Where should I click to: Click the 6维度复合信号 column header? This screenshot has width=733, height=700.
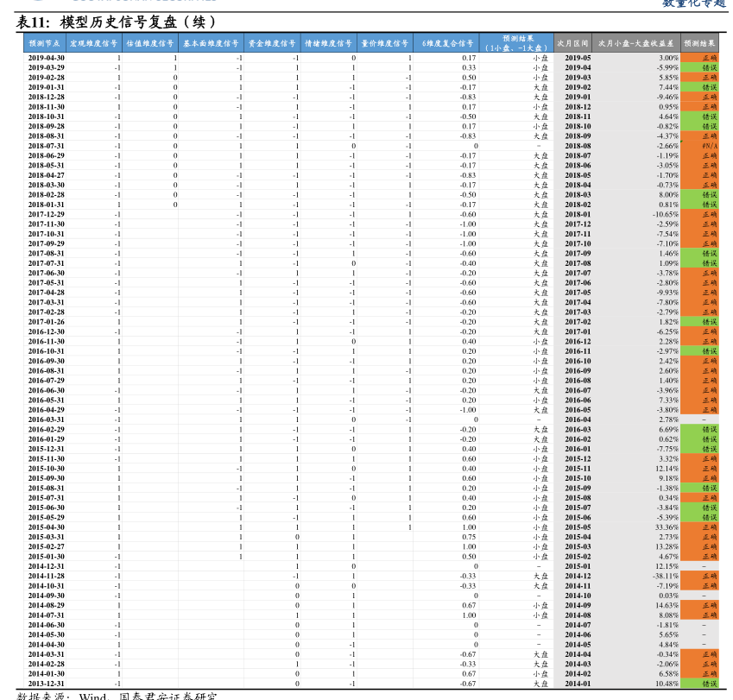(x=447, y=42)
